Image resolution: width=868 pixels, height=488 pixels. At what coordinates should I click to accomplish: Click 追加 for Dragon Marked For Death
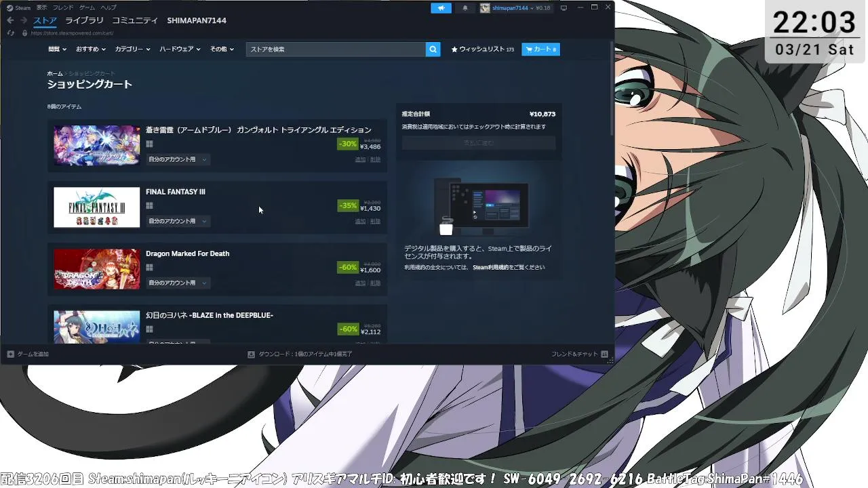360,283
